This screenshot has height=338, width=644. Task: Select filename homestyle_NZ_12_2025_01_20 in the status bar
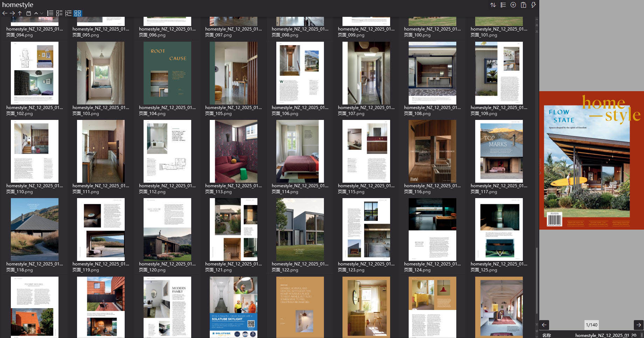click(x=604, y=335)
